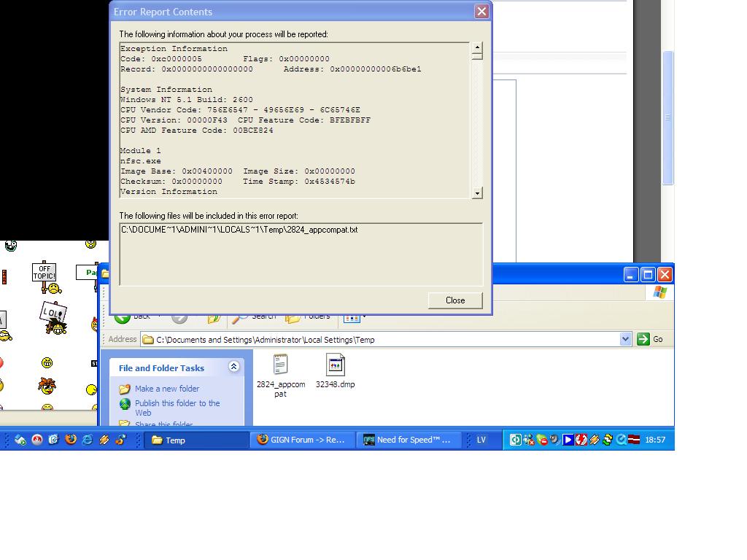
Task: Click the Latvian flag tray icon
Action: [x=634, y=440]
